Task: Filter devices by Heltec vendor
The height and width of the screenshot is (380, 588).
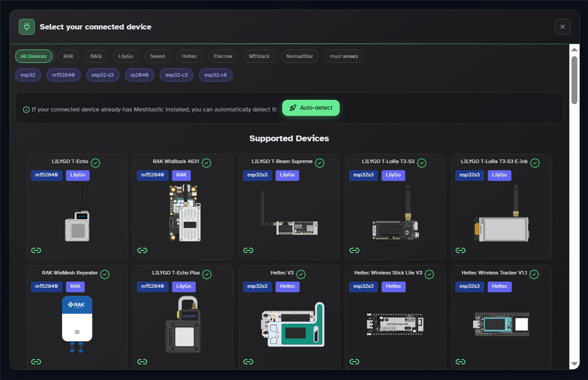Action: pos(189,56)
